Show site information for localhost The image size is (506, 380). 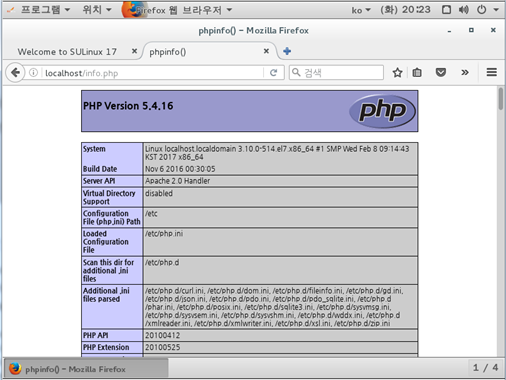(33, 72)
